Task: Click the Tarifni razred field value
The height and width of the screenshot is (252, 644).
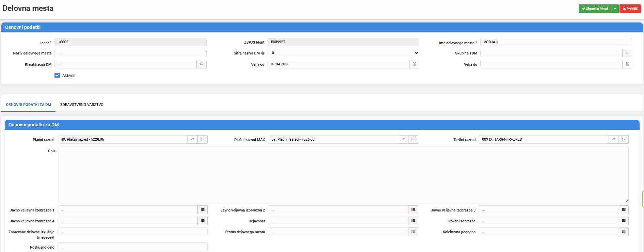Action: click(x=544, y=139)
